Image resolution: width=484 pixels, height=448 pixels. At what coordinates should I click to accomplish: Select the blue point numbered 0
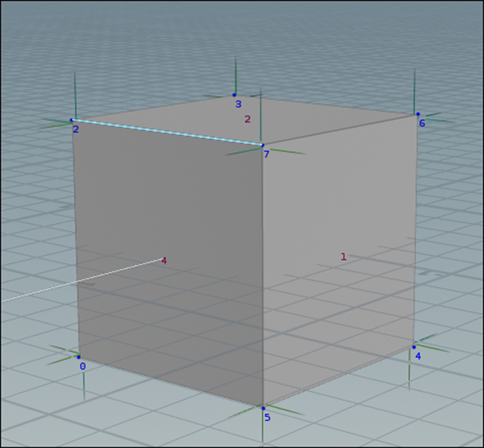[x=78, y=357]
